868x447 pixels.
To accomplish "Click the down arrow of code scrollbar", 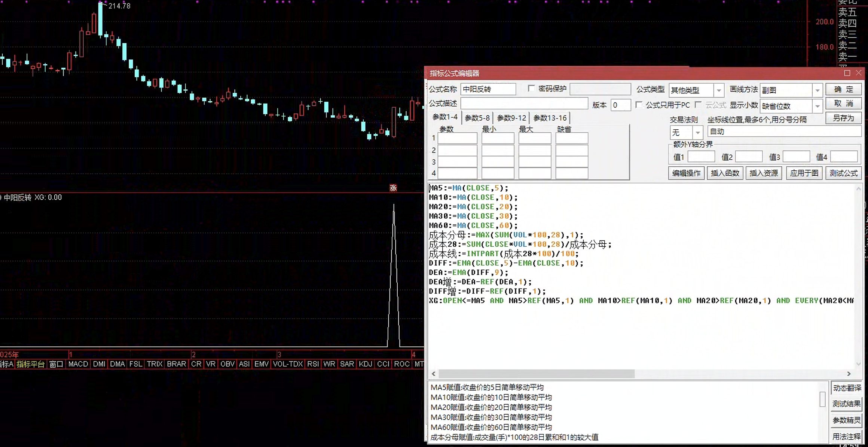I will (x=858, y=364).
